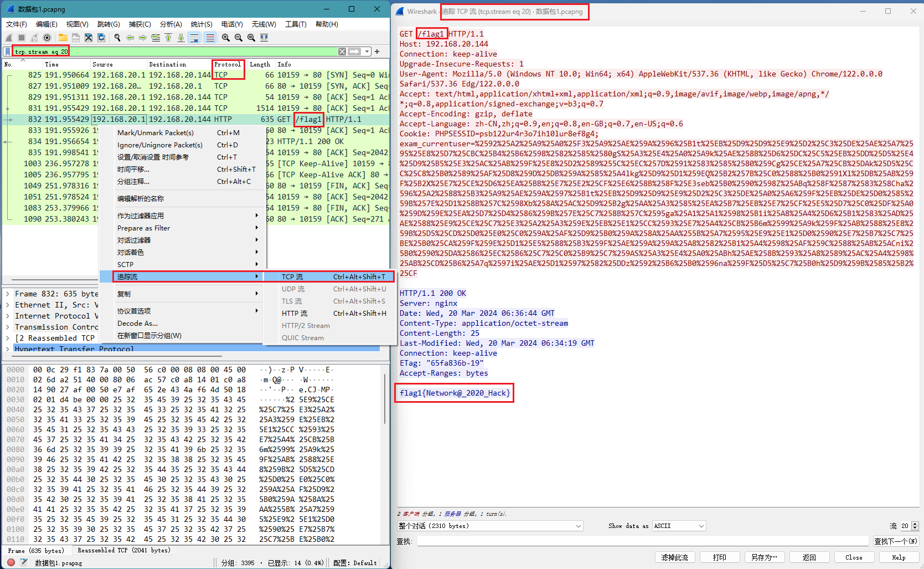
Task: Click the 滤掉此流 button
Action: point(675,557)
